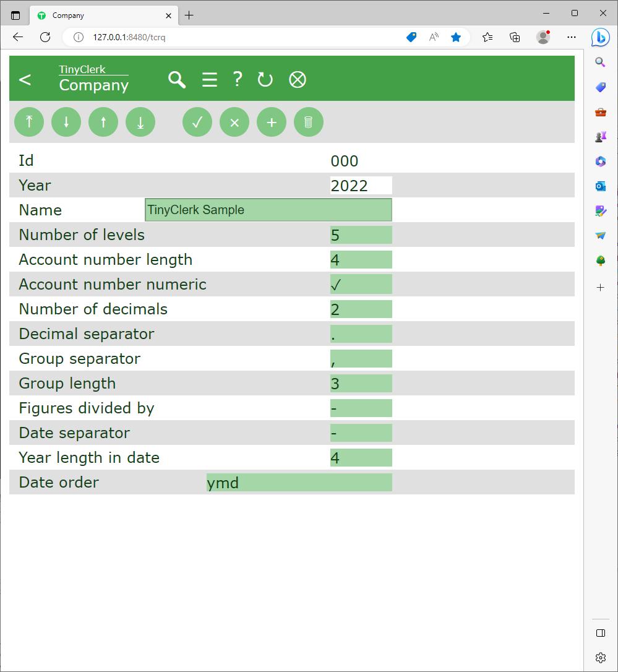Viewport: 618px width, 672px height.
Task: Click the circled X exit icon
Action: 298,80
